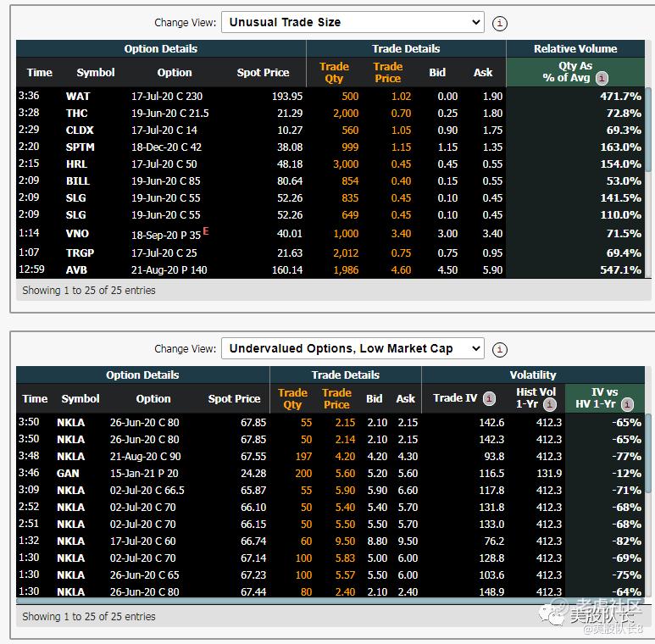
Task: Click the bottom table horizontal scrollbar
Action: [330, 601]
